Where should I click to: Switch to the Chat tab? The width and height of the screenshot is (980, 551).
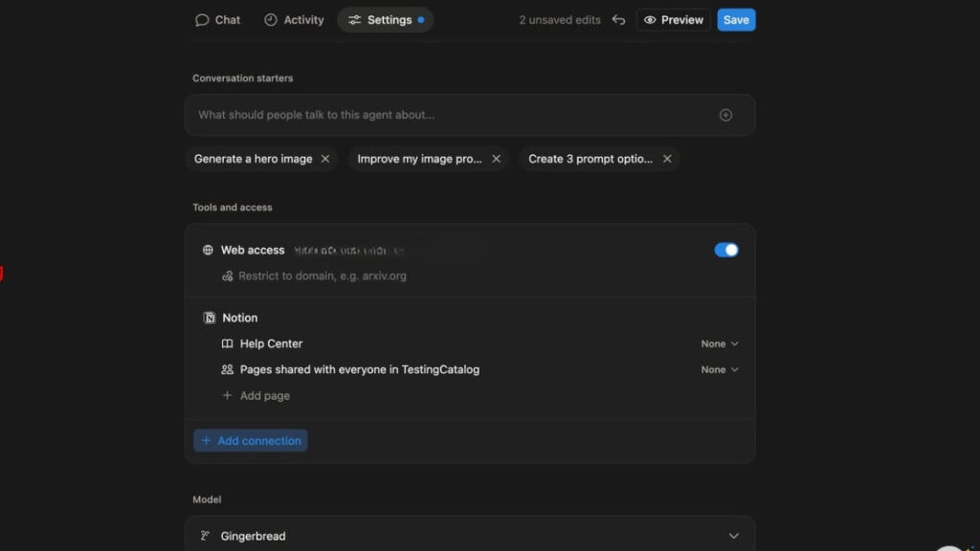click(218, 19)
